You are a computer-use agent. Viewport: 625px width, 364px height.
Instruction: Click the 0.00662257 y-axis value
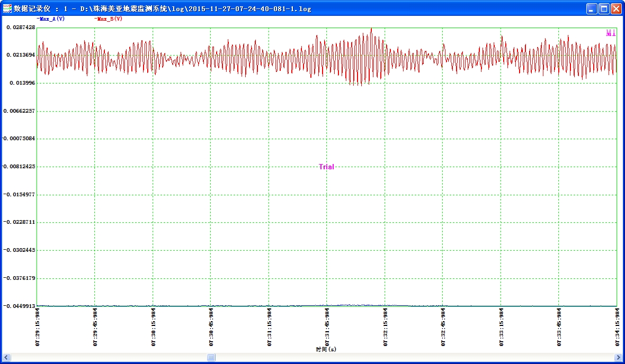click(x=19, y=111)
